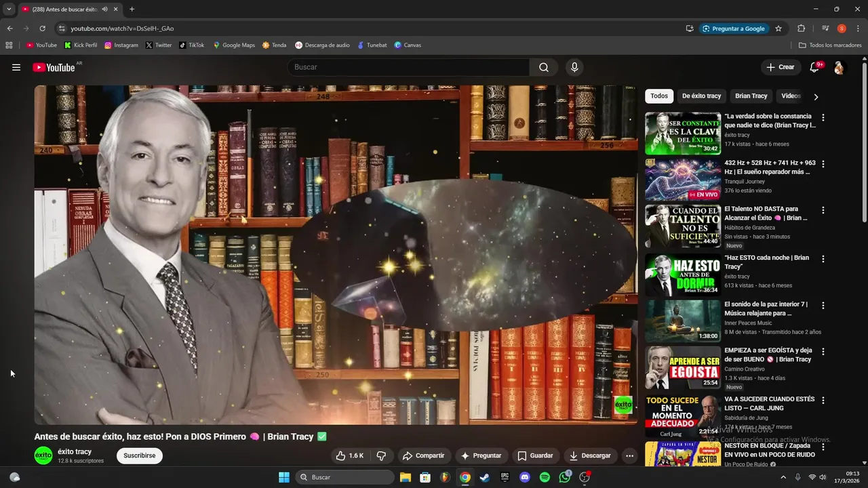Reload the page in Chrome
Image resolution: width=868 pixels, height=488 pixels.
point(42,28)
